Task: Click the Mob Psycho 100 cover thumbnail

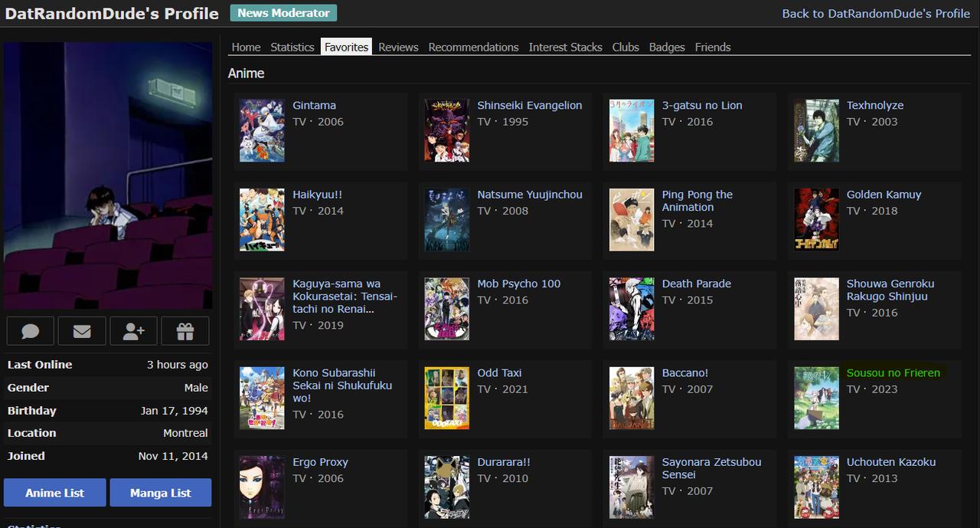Action: [x=447, y=309]
